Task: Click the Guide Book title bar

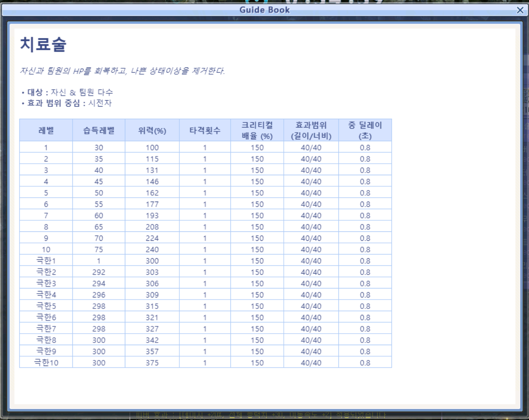Action: click(x=264, y=10)
